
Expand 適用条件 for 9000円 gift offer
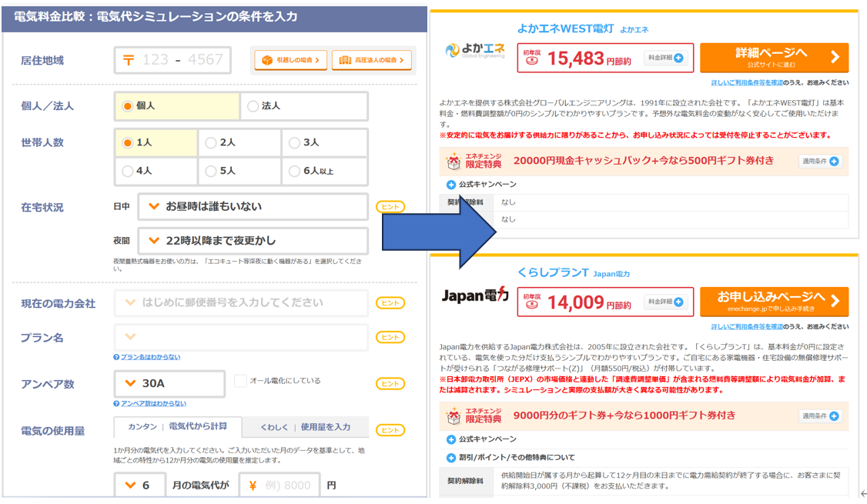point(821,416)
